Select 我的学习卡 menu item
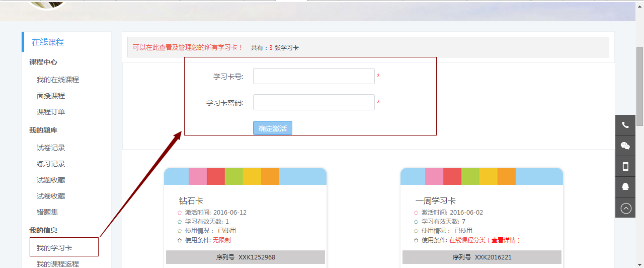This screenshot has width=644, height=268. click(x=54, y=248)
